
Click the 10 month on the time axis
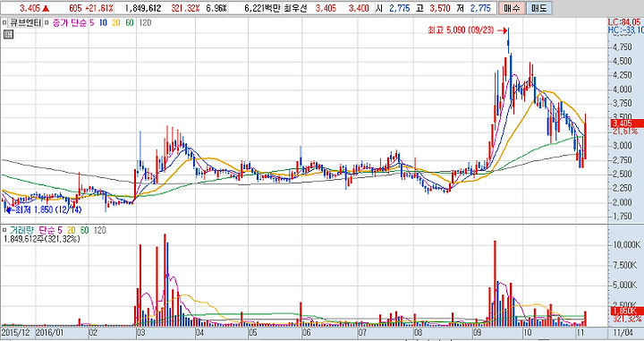coord(528,332)
